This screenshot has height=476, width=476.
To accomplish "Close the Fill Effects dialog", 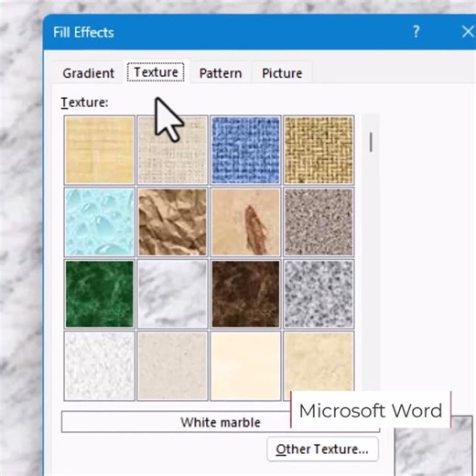I will coord(468,32).
